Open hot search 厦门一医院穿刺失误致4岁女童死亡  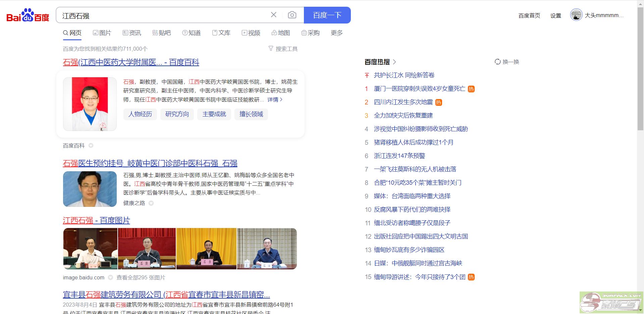click(x=420, y=89)
